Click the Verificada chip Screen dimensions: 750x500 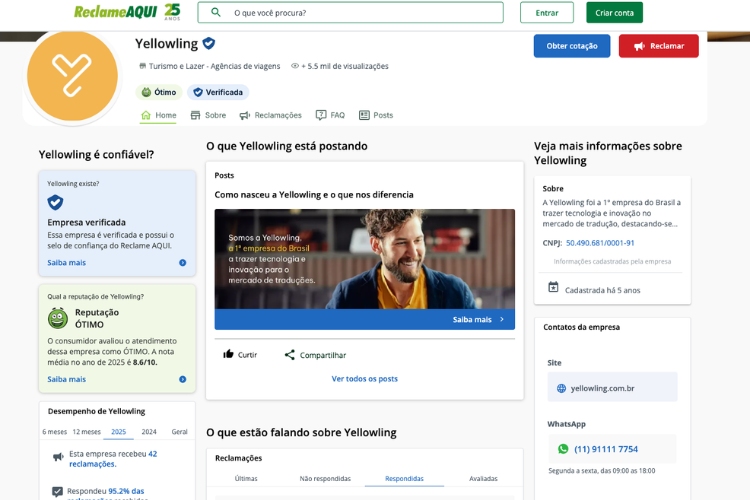click(x=218, y=92)
